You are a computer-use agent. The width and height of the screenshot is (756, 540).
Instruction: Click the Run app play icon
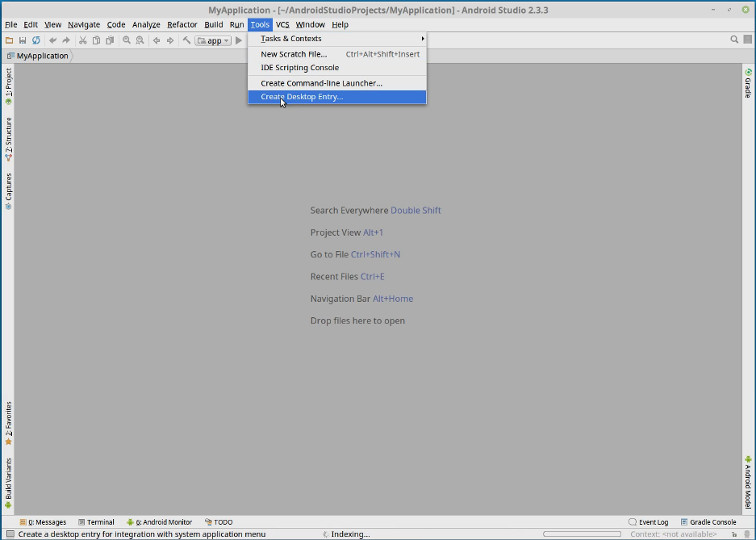pos(239,40)
